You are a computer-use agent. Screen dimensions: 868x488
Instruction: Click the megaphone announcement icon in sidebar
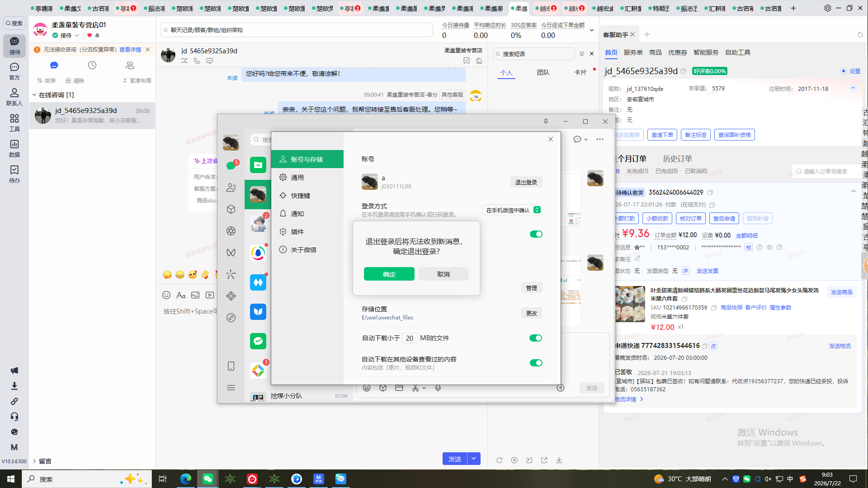point(14,371)
